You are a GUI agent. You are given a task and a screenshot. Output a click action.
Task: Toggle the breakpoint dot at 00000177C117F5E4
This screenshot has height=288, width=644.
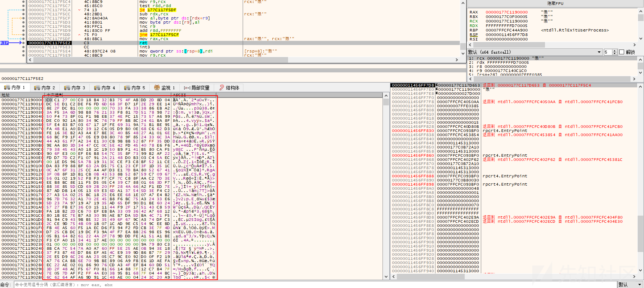(x=24, y=51)
